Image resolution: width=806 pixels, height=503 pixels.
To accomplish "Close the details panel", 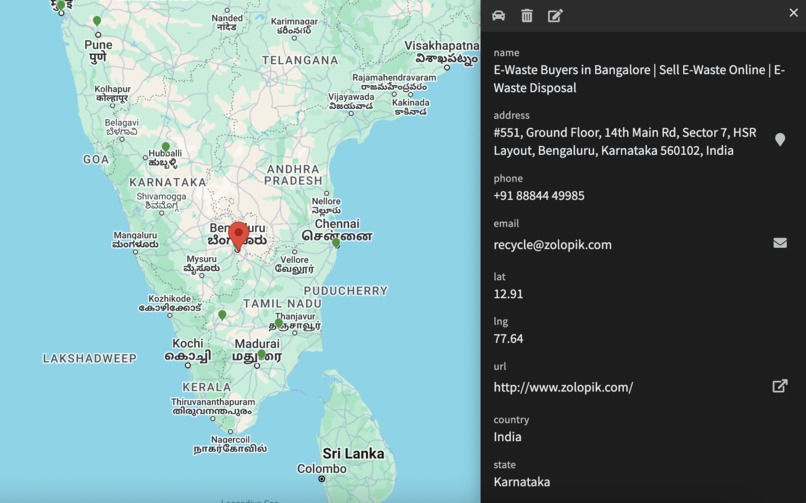I will coord(794,13).
